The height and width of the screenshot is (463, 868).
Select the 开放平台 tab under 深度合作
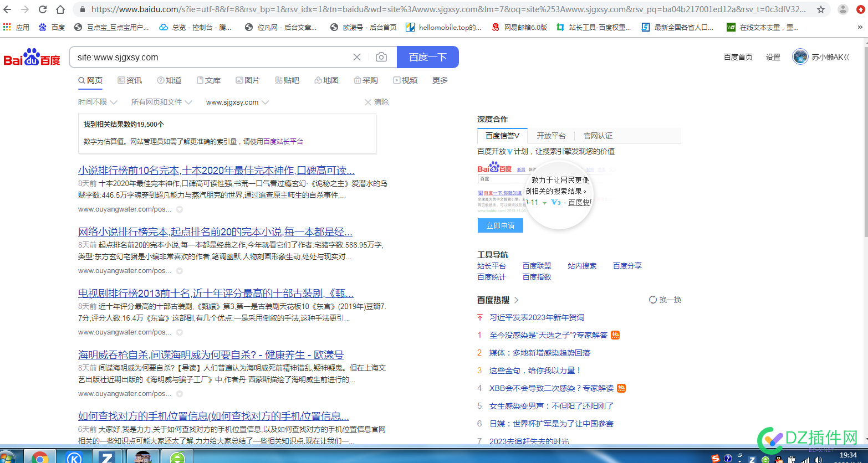click(x=551, y=136)
